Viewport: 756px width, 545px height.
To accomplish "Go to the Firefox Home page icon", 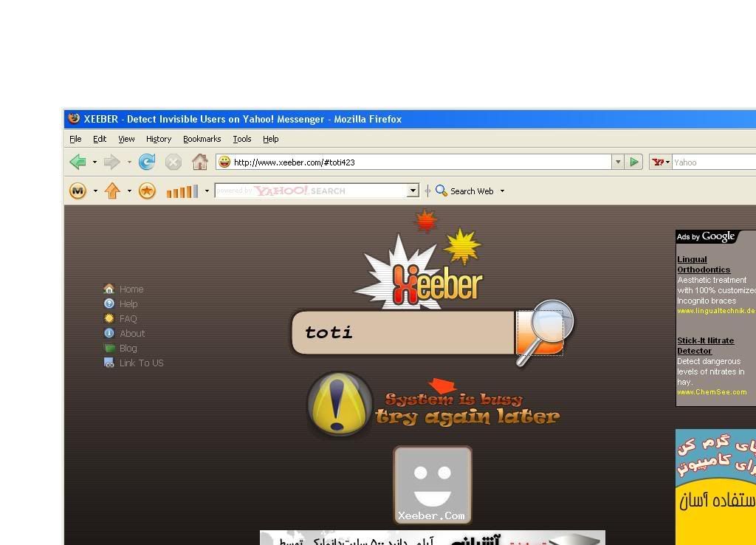I will point(199,162).
